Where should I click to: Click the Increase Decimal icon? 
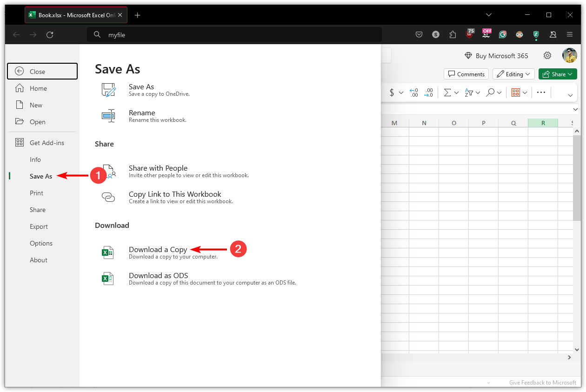tap(413, 92)
